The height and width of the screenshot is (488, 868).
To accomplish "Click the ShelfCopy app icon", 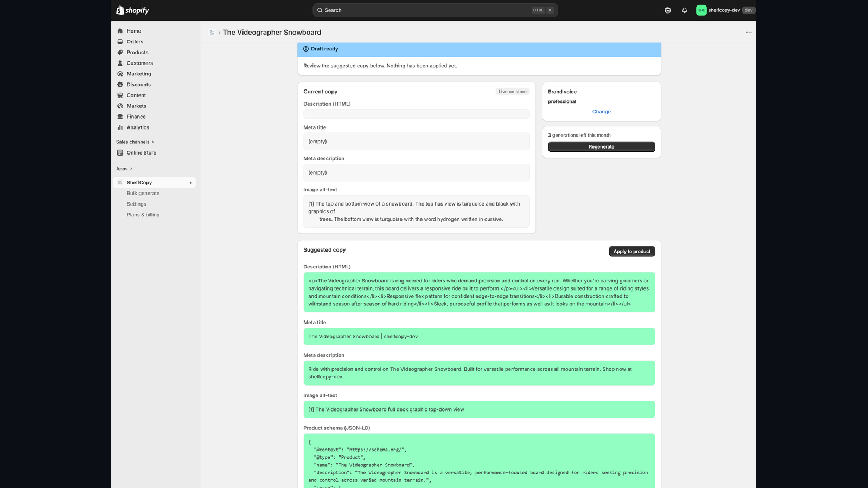I will [x=120, y=183].
